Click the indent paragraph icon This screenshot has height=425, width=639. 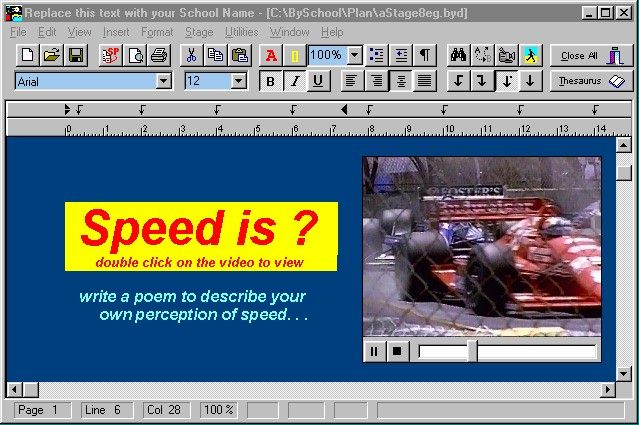point(401,55)
